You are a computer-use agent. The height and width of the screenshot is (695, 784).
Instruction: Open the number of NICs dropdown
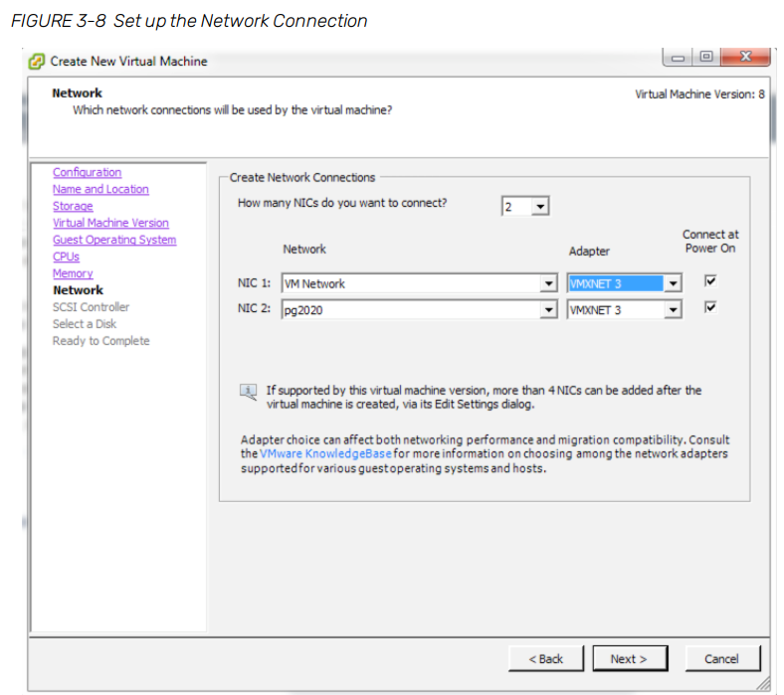(540, 207)
